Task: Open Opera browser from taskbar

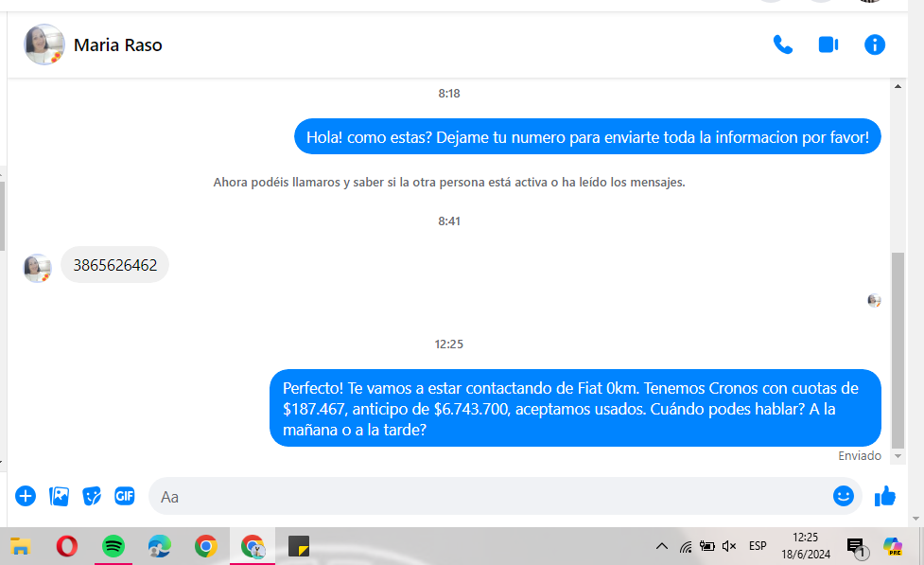Action: click(66, 547)
